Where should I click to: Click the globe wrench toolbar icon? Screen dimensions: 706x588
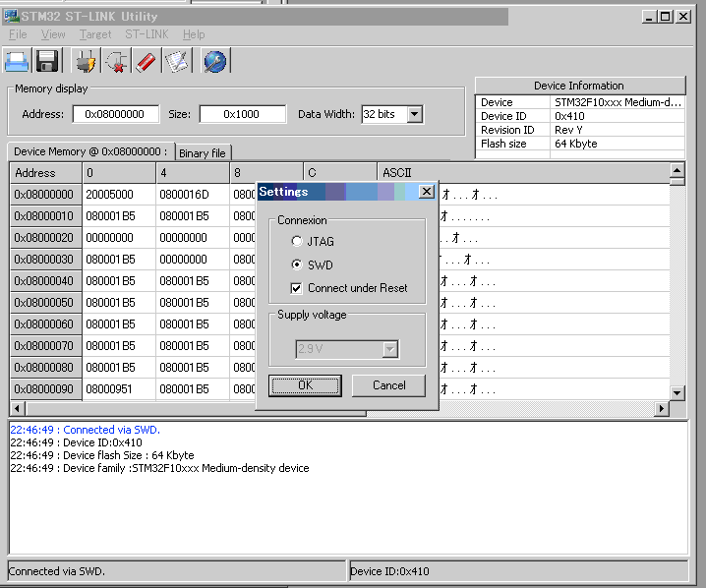pyautogui.click(x=214, y=61)
